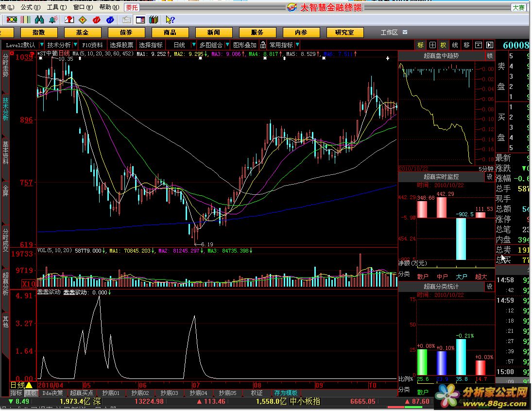
Task: Click the yellow triangle beside 日线 period label
Action: (x=29, y=385)
